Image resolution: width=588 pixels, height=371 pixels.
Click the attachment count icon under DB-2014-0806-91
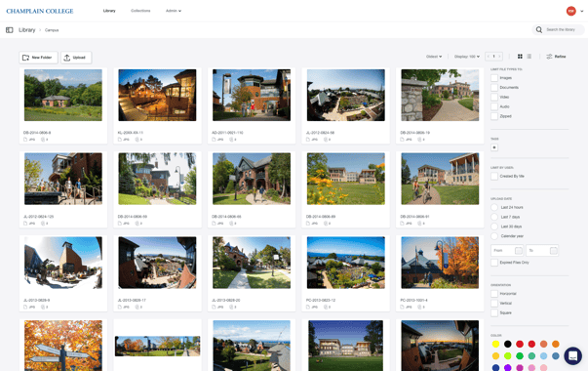coord(419,224)
